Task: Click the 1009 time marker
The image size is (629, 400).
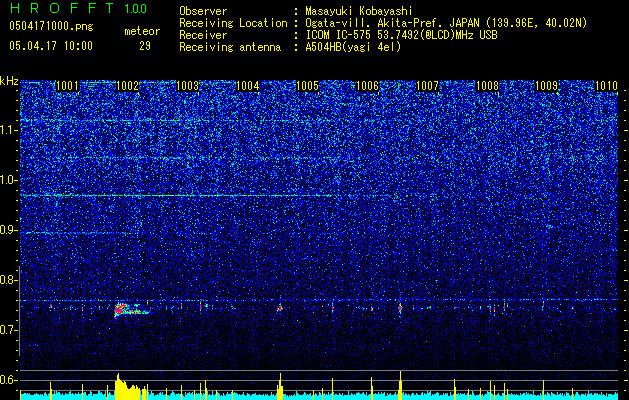Action: [x=547, y=85]
